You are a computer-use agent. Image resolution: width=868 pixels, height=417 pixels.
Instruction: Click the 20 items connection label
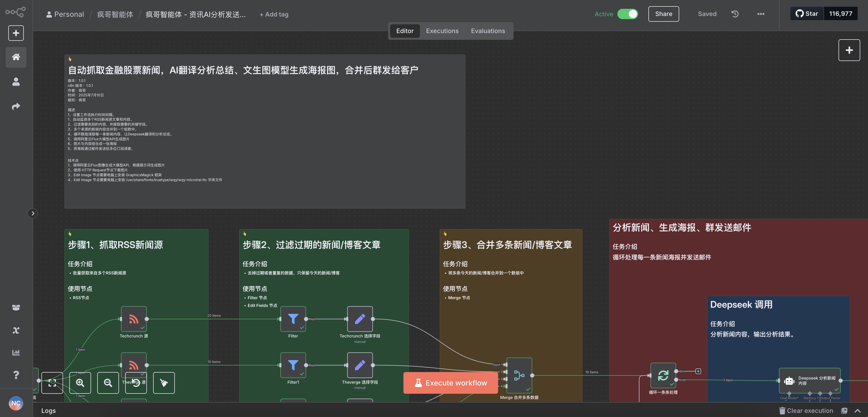[214, 315]
